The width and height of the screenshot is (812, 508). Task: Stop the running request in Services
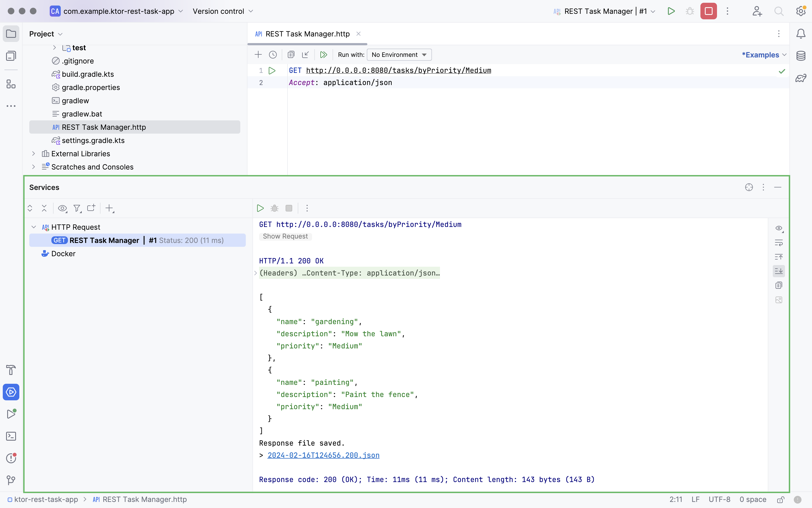coord(289,208)
